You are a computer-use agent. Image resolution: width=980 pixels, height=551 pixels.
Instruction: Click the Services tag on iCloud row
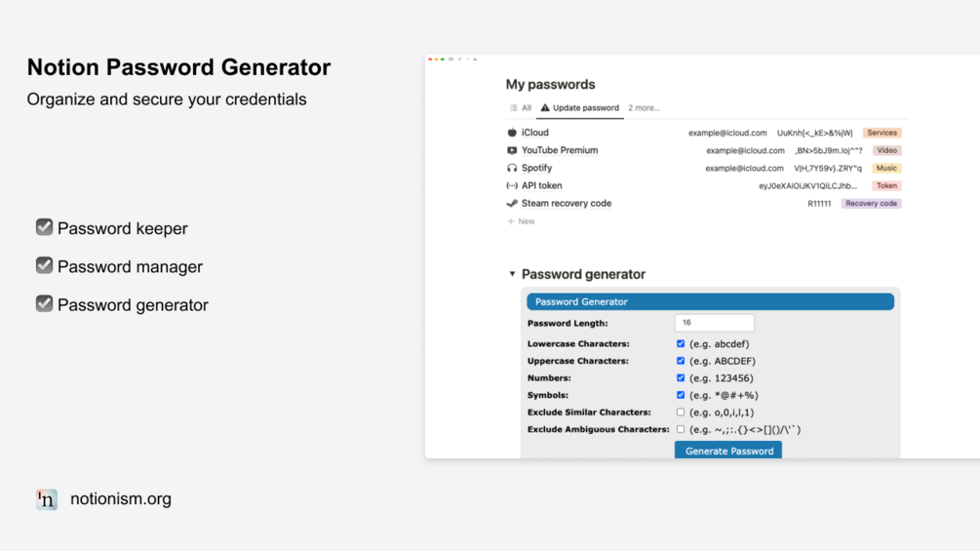click(x=882, y=133)
